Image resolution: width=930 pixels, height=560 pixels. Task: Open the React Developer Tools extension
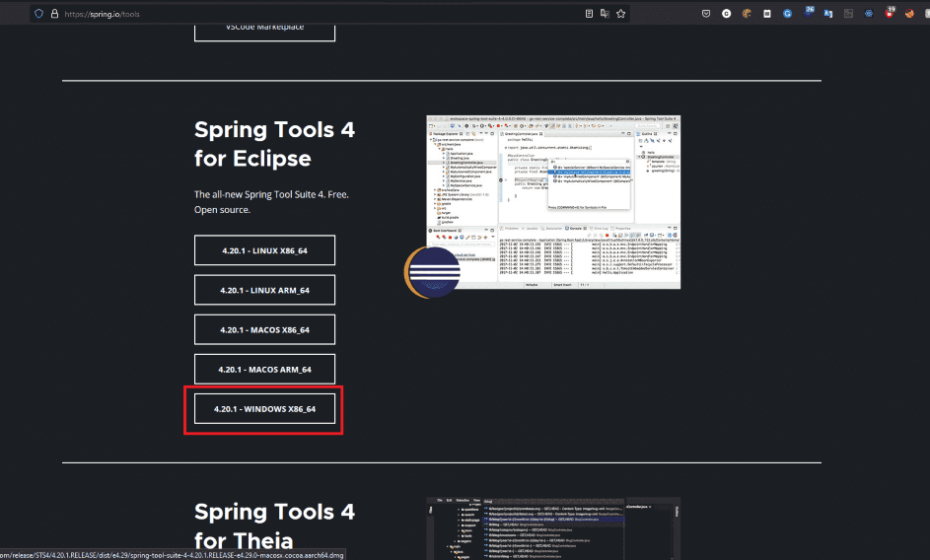(x=868, y=14)
